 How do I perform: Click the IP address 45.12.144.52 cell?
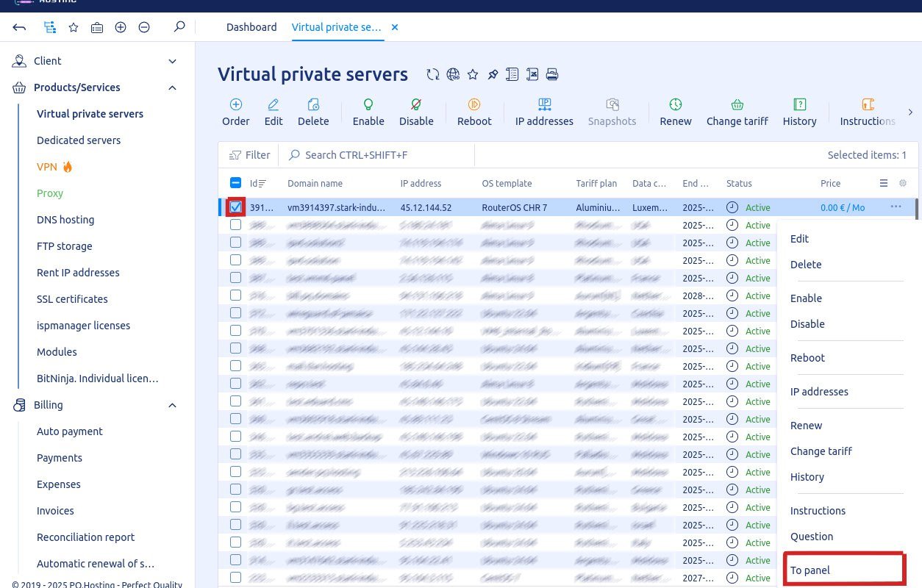click(426, 207)
